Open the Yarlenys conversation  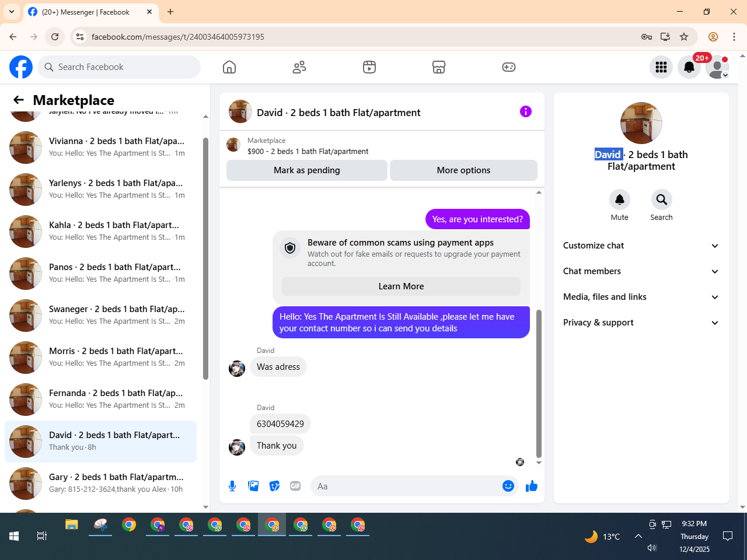pos(100,190)
